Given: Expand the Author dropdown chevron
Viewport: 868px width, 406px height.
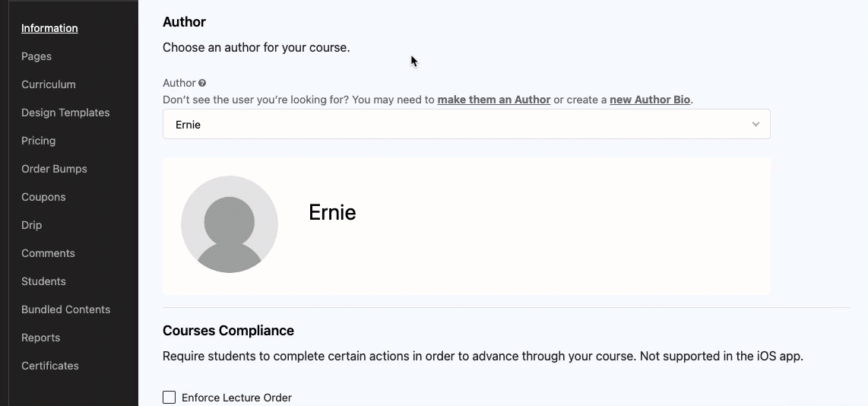Looking at the screenshot, I should tap(756, 124).
